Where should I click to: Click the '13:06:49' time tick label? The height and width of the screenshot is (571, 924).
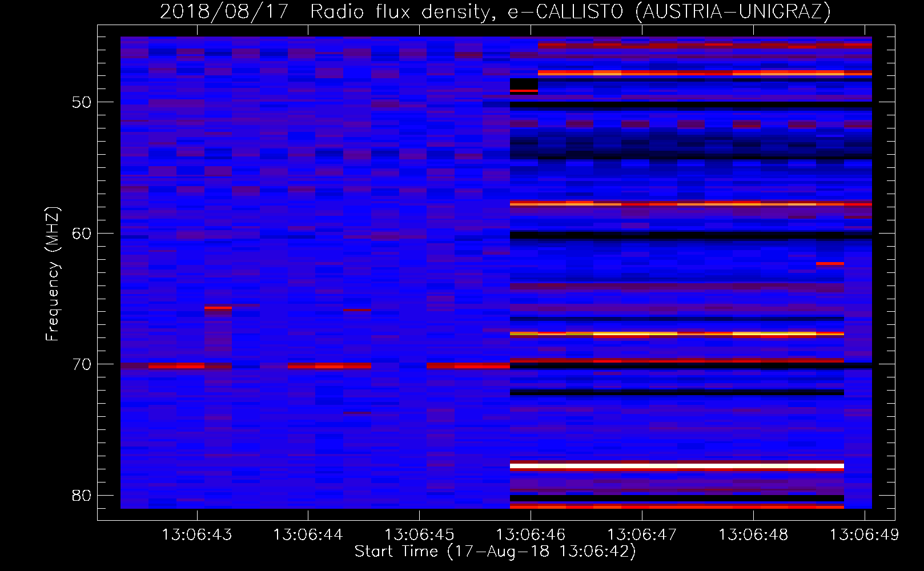[864, 535]
